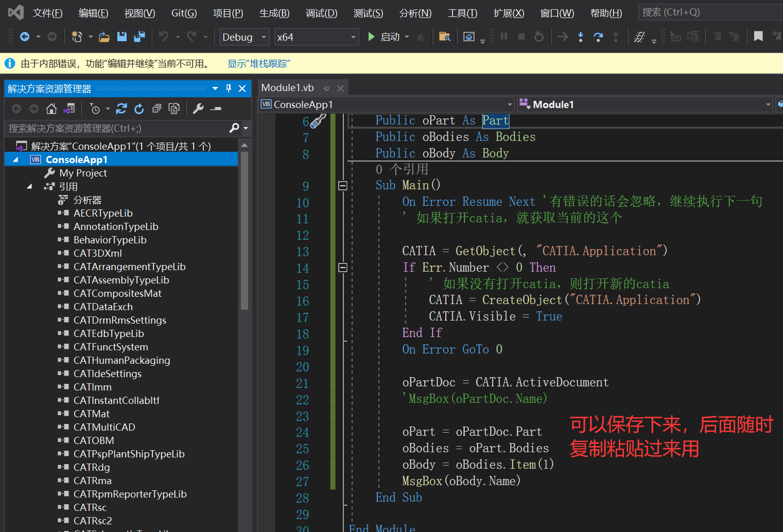
Task: Click the Undo arrow icon
Action: [164, 36]
